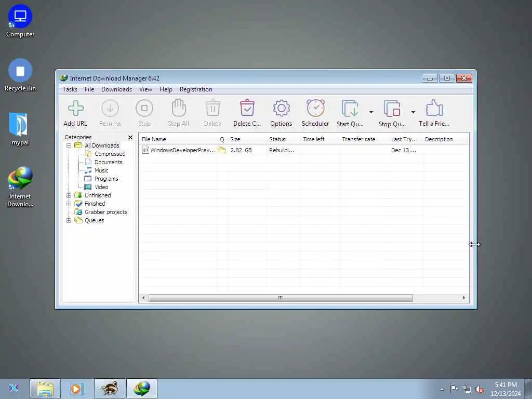532x399 pixels.
Task: Sort by the Description column header
Action: [x=445, y=139]
